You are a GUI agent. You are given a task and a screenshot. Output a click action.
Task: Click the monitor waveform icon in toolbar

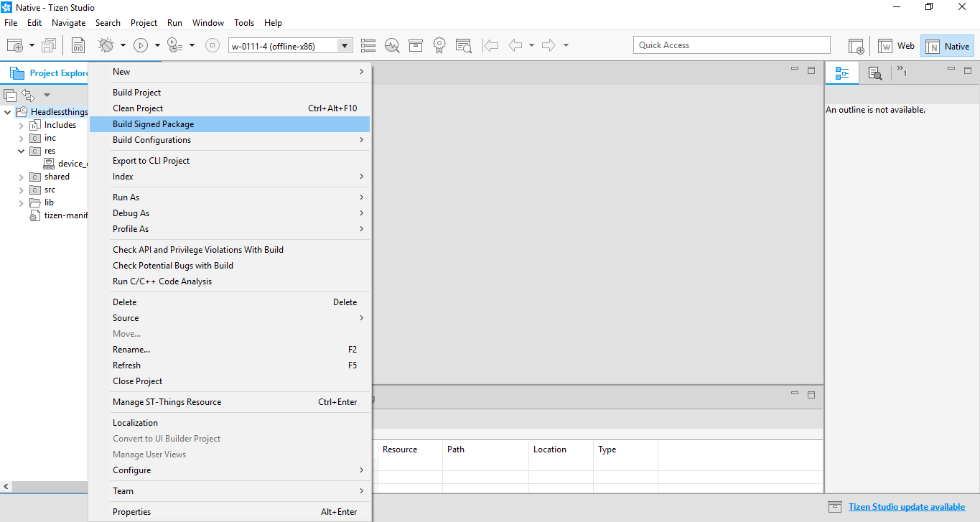pyautogui.click(x=392, y=45)
